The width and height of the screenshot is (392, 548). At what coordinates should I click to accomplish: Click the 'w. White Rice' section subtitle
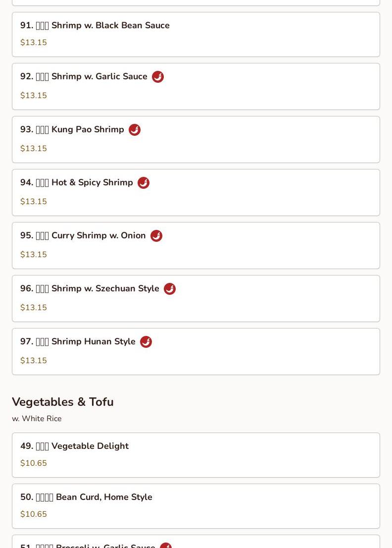(x=37, y=419)
